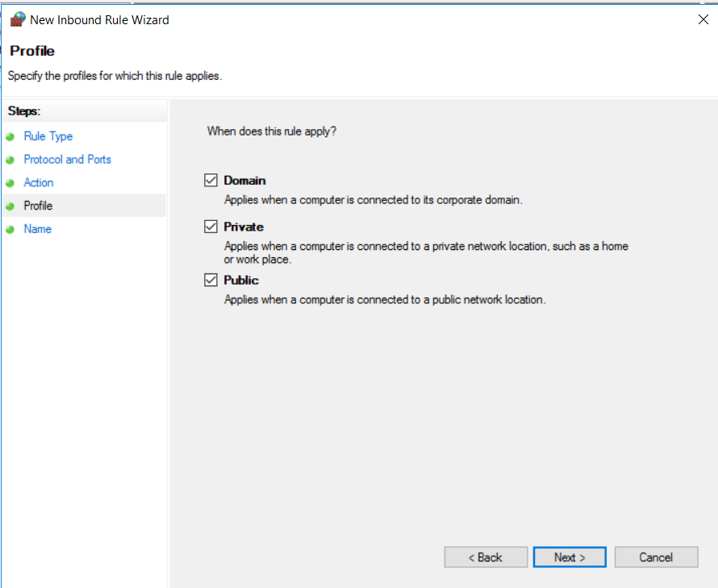Uncheck the Private profile checkbox
The height and width of the screenshot is (588, 718).
click(211, 226)
